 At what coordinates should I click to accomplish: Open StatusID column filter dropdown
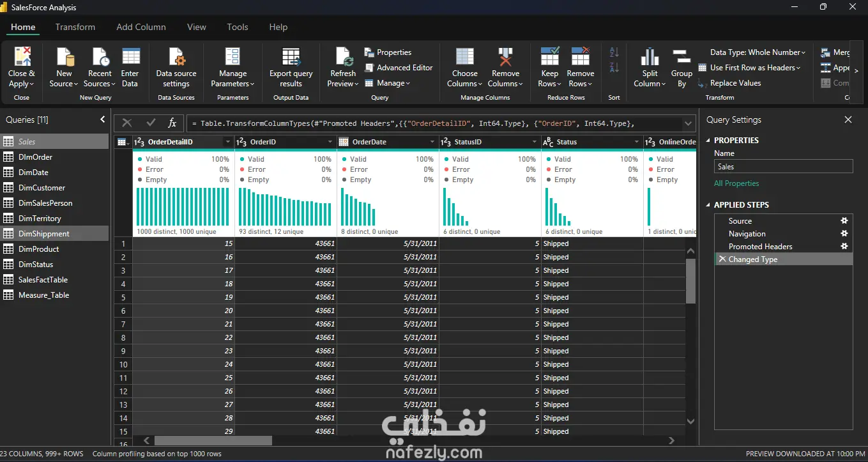tap(535, 142)
